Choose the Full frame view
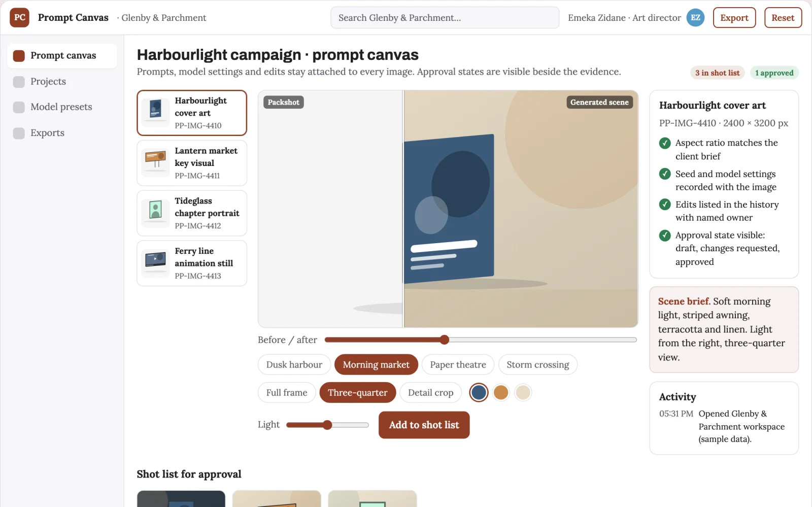This screenshot has height=507, width=812. [x=287, y=392]
